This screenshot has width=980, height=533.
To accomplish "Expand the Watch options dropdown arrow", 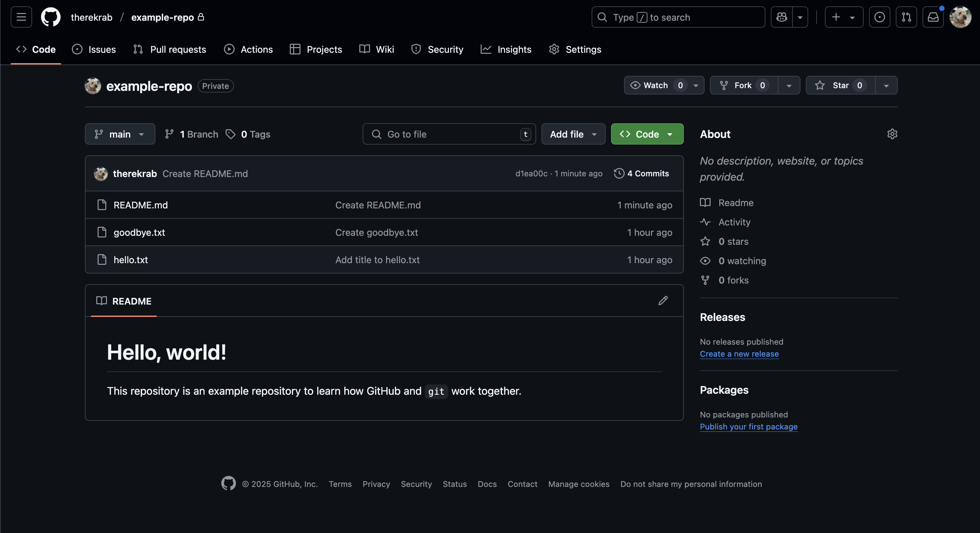I will (696, 85).
